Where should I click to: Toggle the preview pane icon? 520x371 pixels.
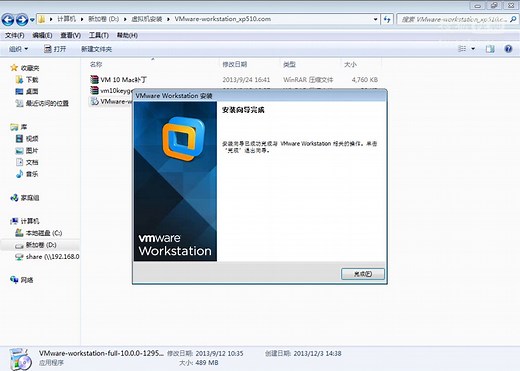click(x=490, y=49)
